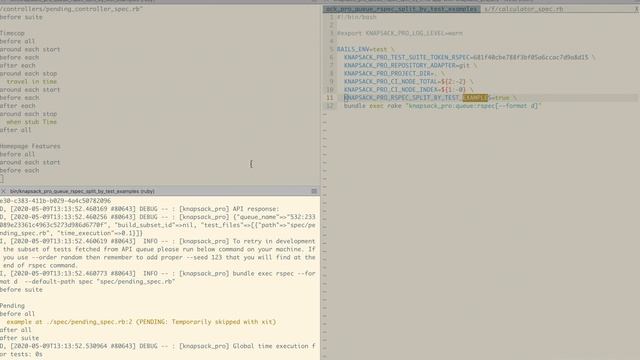Click the '"queue_name"=>' DEBUG response line
The image size is (640, 360).
158,217
